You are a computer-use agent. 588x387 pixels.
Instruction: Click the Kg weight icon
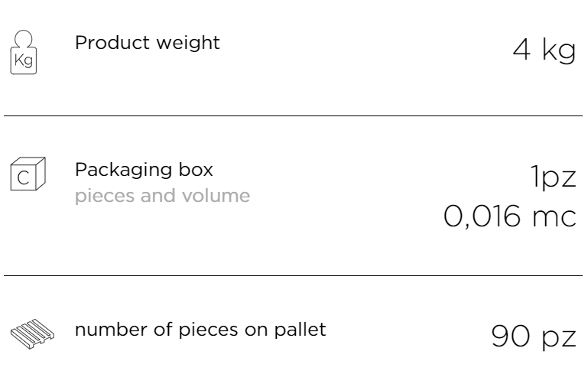pyautogui.click(x=24, y=53)
